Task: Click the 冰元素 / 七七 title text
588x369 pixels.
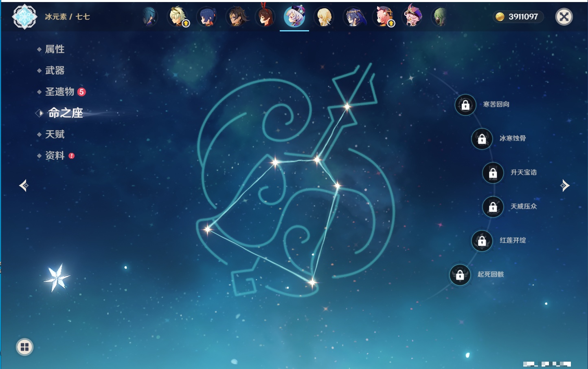Action: pos(67,17)
